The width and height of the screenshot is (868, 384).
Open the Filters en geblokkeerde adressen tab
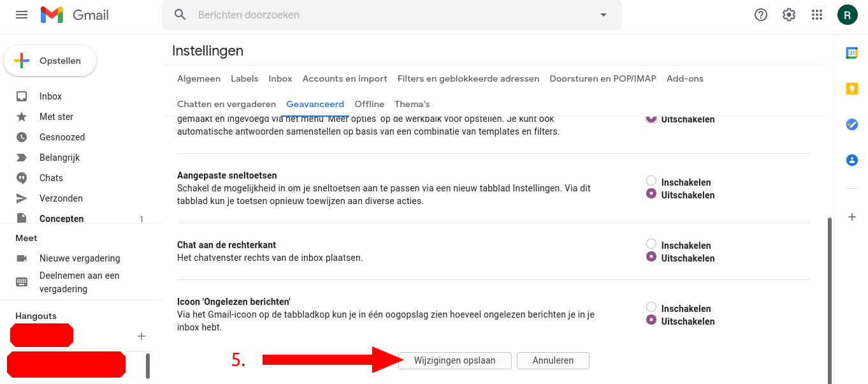click(x=468, y=78)
